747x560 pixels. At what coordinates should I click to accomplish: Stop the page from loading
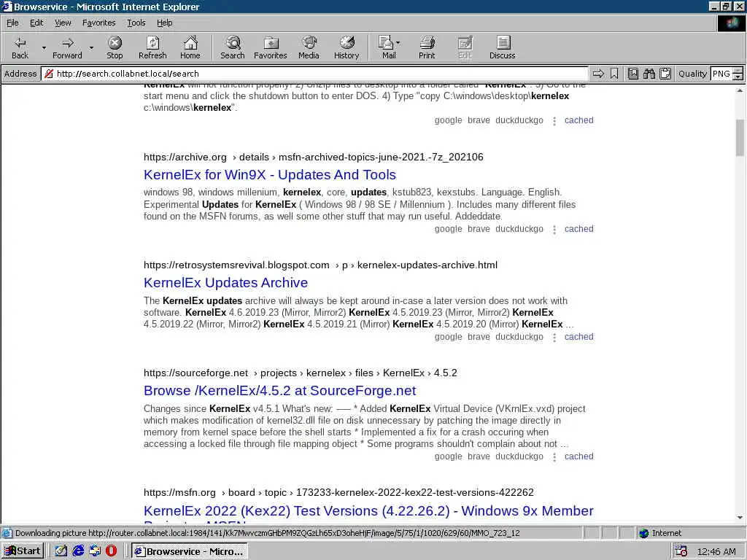tap(115, 47)
